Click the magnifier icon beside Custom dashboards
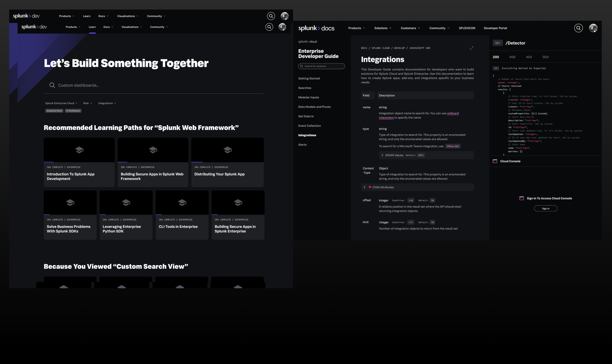This screenshot has height=364, width=612. (52, 85)
